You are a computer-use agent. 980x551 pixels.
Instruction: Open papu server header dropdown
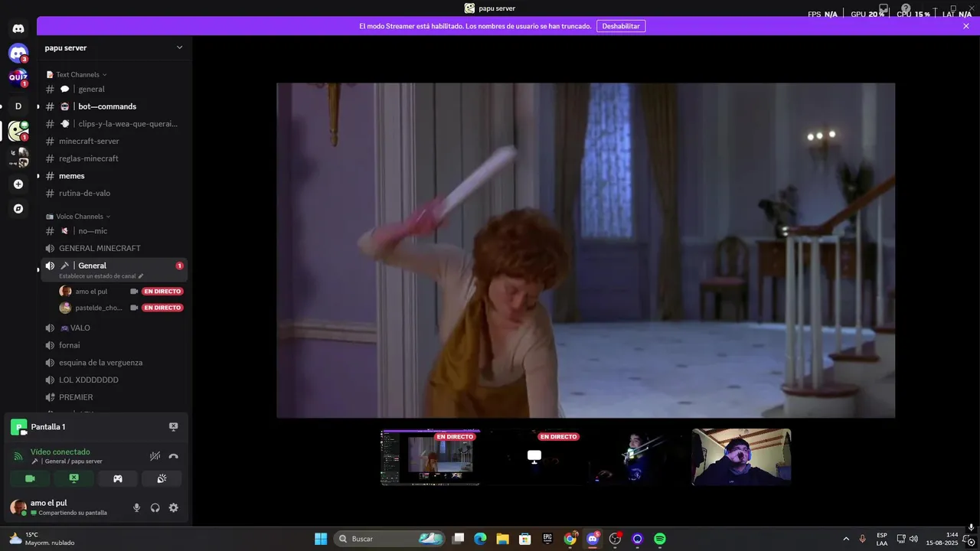click(x=114, y=47)
